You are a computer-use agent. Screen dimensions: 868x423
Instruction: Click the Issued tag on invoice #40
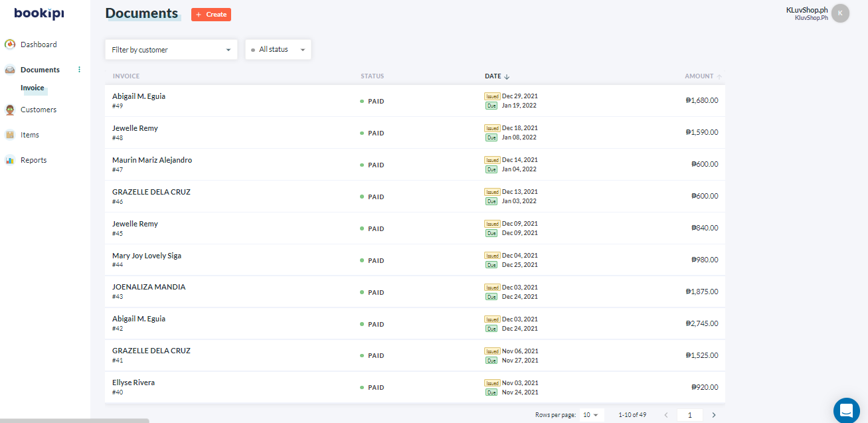[x=492, y=383]
